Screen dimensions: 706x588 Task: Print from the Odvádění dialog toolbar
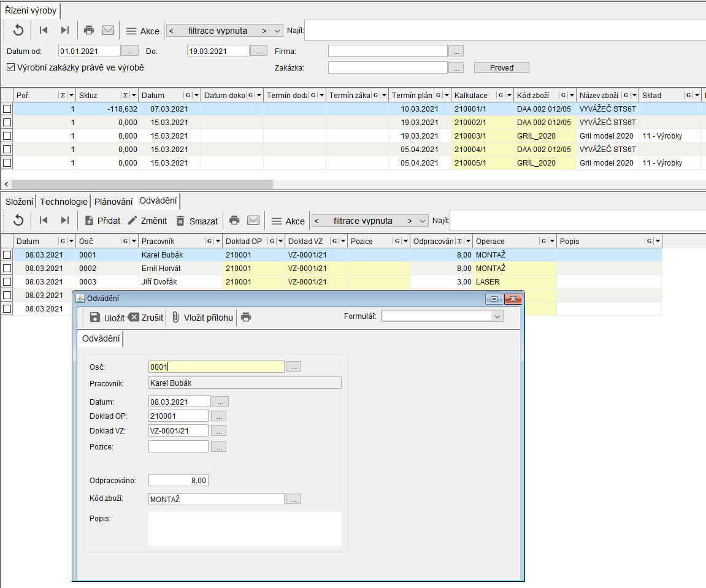point(246,317)
